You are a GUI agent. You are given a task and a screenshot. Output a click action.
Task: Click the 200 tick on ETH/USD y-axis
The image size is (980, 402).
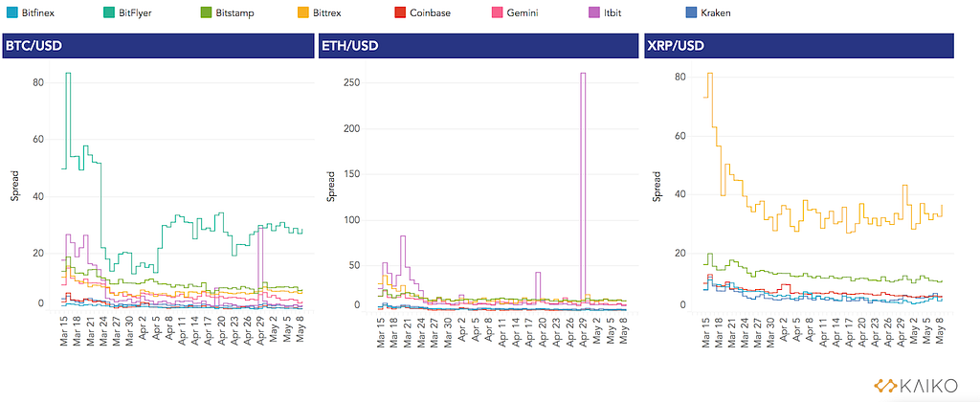(354, 129)
